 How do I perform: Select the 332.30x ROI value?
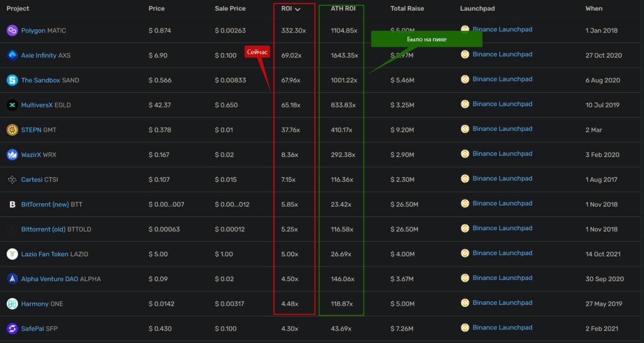[293, 31]
